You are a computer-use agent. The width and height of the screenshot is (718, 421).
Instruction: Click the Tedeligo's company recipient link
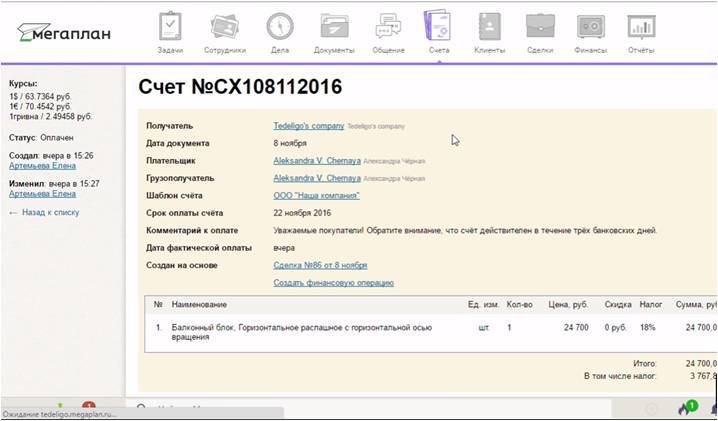coord(308,126)
